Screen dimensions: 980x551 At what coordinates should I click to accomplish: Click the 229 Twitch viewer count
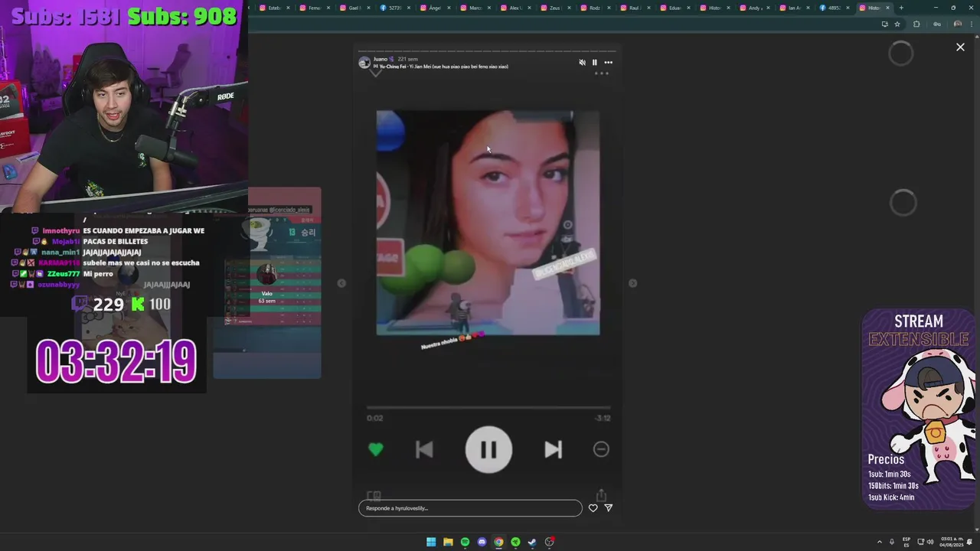pos(108,305)
